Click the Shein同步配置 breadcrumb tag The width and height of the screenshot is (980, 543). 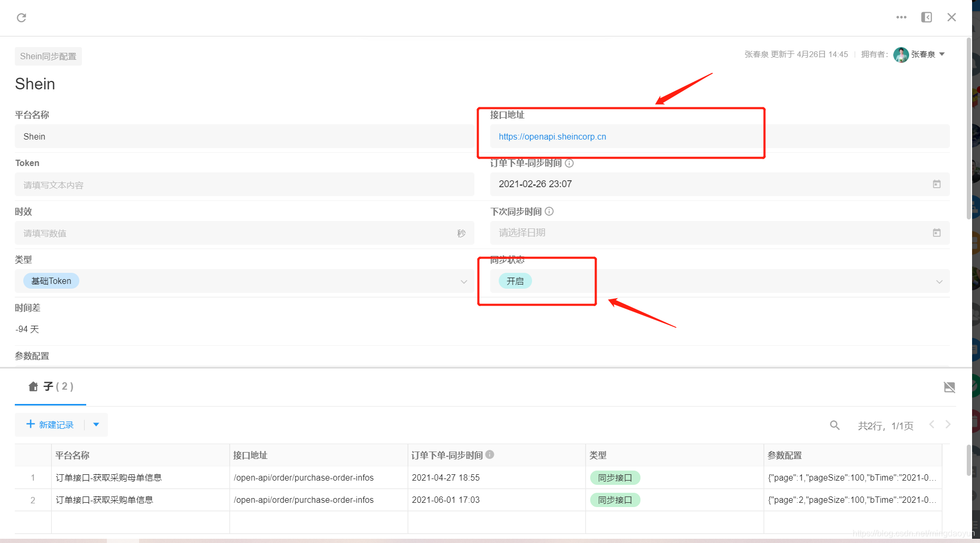48,56
